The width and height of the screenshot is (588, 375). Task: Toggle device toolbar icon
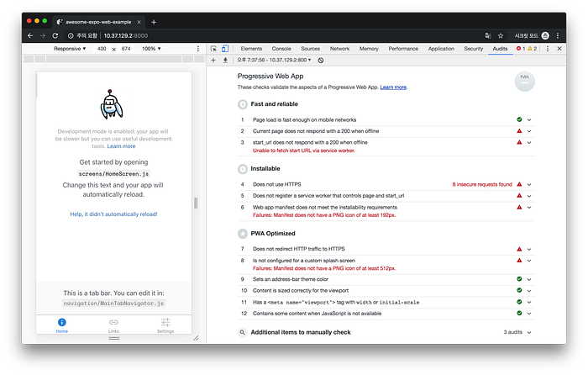225,49
